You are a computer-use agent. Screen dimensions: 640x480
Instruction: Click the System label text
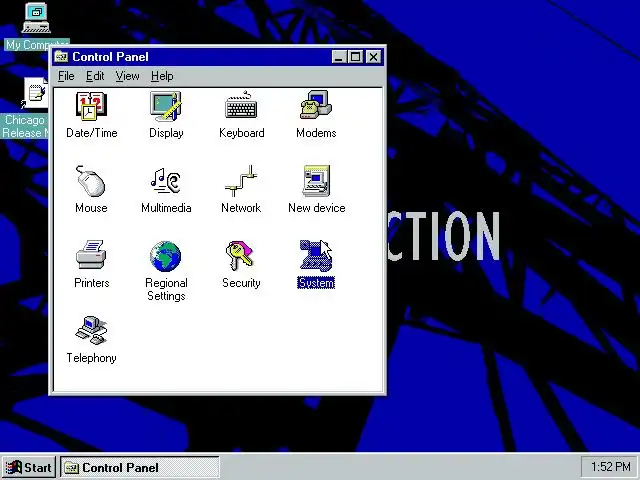tap(316, 283)
